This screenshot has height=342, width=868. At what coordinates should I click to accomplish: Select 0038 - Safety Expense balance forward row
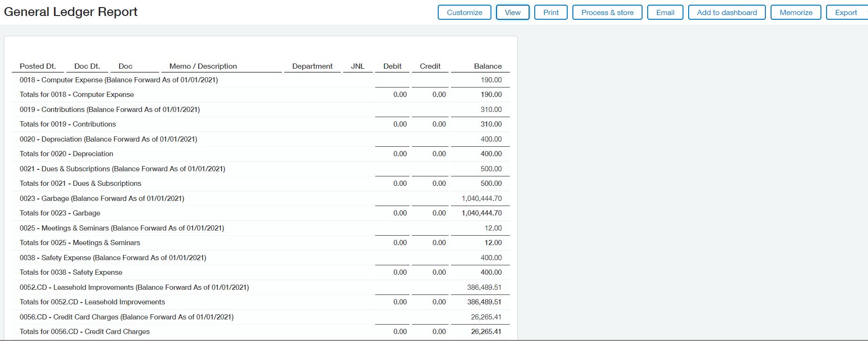pyautogui.click(x=261, y=258)
